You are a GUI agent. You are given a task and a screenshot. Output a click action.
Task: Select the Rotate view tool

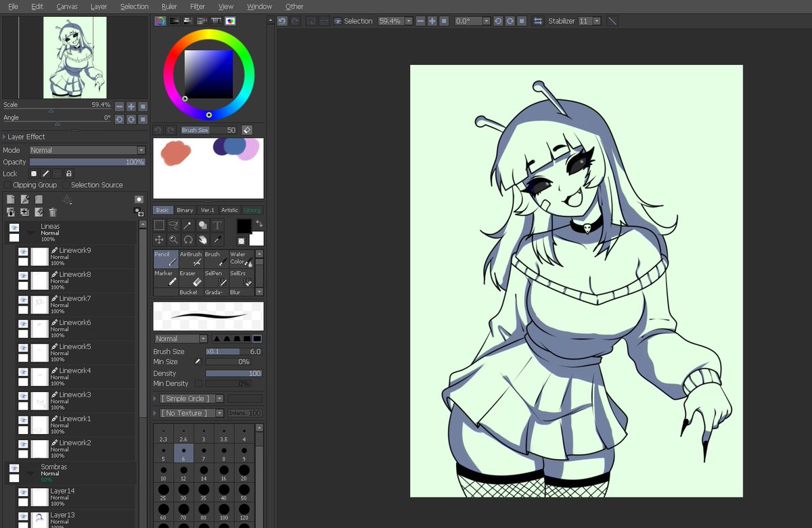click(x=188, y=239)
